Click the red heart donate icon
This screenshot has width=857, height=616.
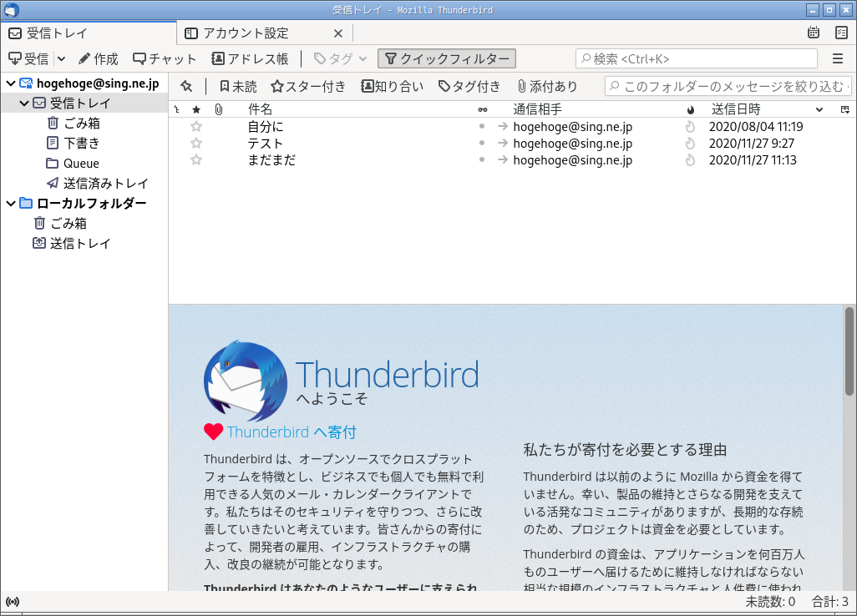pos(213,432)
